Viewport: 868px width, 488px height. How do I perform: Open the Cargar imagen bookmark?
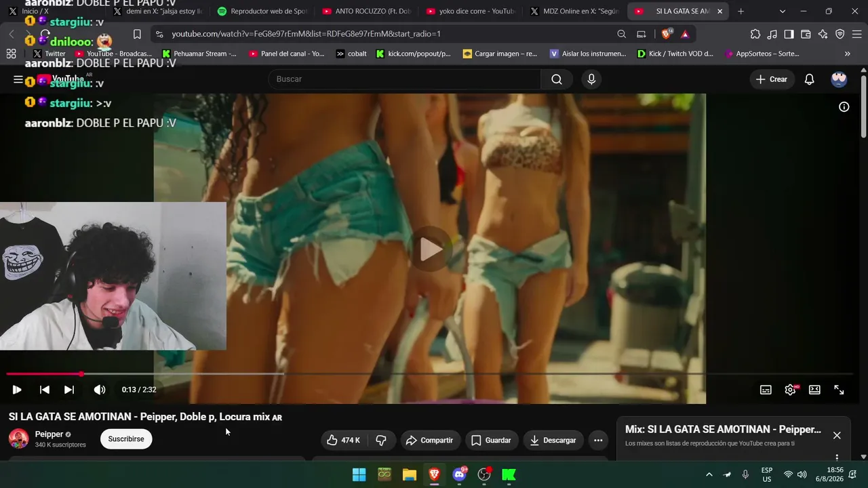pyautogui.click(x=500, y=54)
